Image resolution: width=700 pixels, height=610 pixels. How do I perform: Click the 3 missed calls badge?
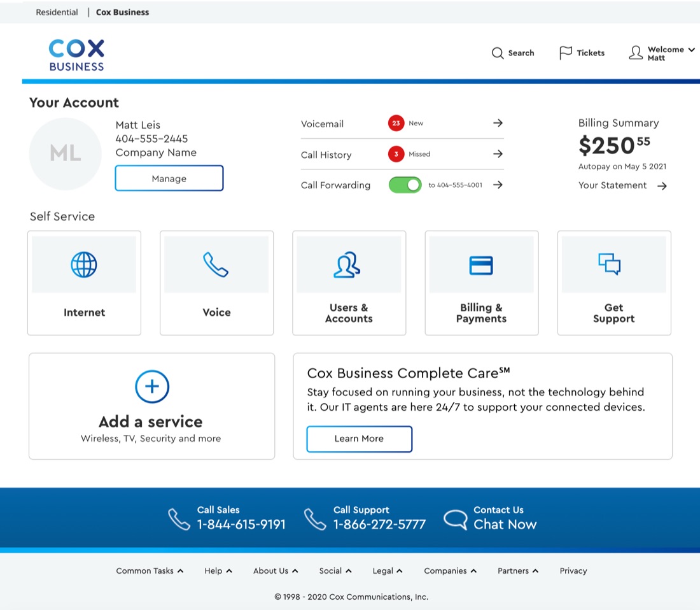[396, 154]
